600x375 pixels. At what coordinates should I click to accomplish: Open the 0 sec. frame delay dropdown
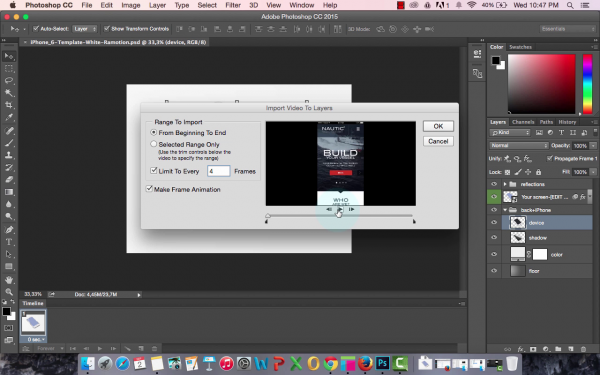36,339
